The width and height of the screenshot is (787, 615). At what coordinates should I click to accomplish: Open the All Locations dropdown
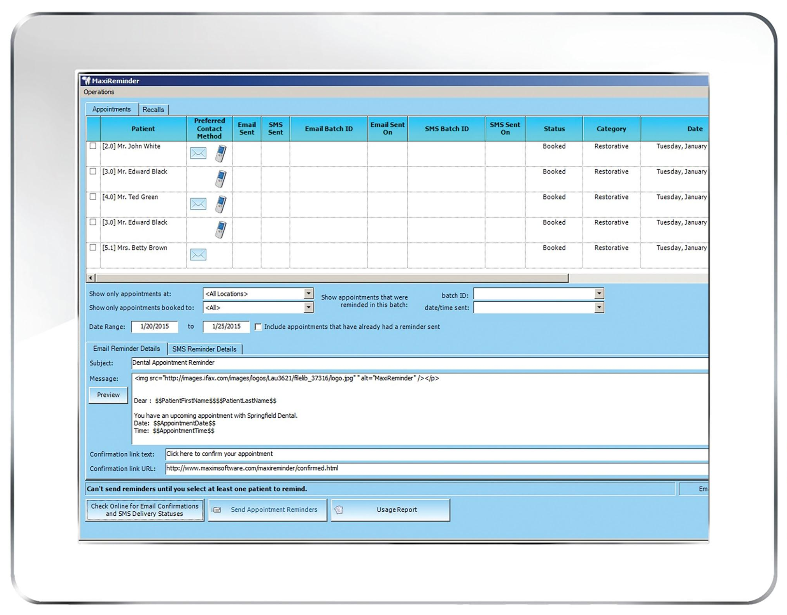click(308, 294)
